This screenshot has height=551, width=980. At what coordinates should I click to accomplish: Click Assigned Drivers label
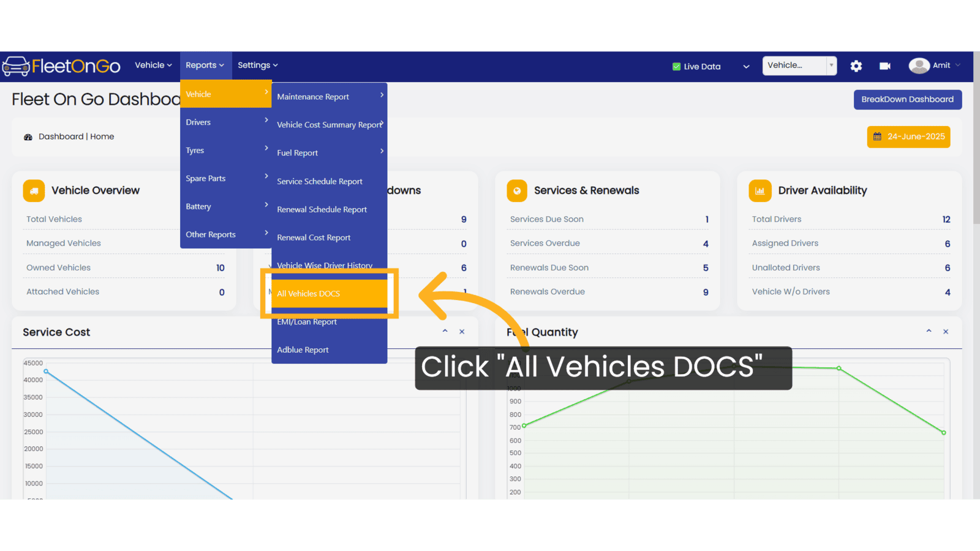(785, 243)
